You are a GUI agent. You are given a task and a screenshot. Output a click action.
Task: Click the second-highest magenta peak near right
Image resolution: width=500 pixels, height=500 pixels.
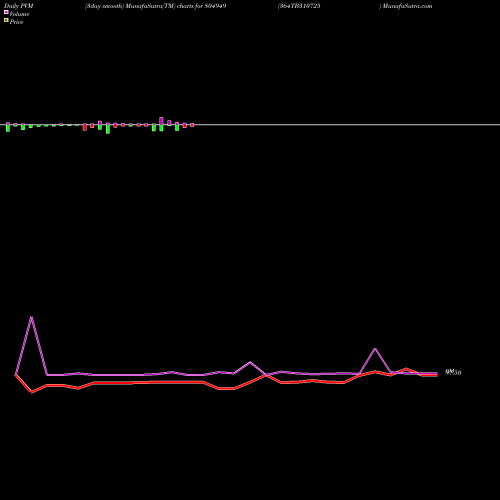375,349
